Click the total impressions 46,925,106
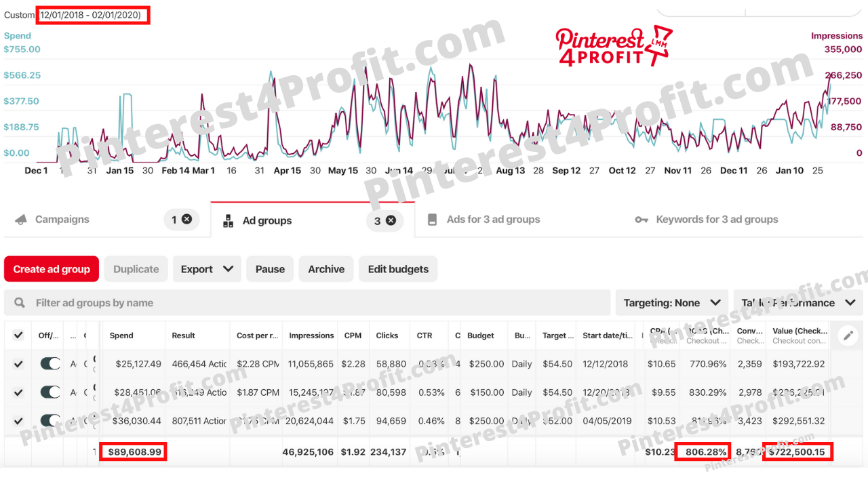This screenshot has width=868, height=488. (x=309, y=452)
